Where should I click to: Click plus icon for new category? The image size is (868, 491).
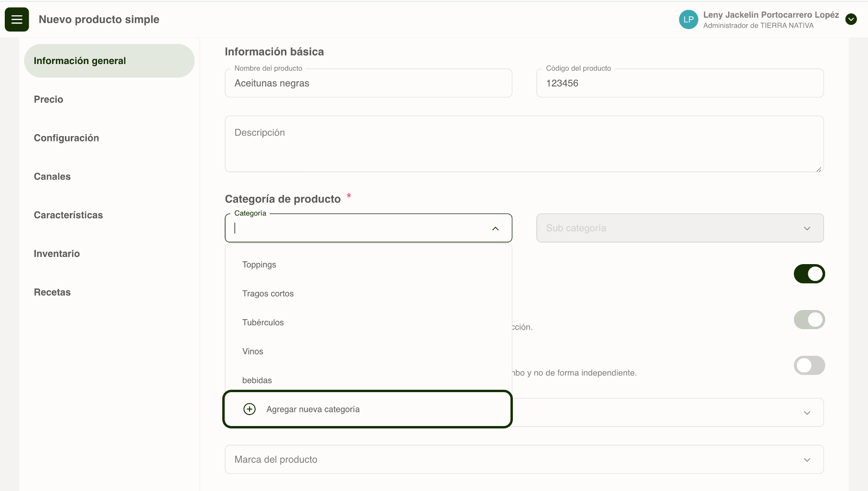pyautogui.click(x=250, y=409)
